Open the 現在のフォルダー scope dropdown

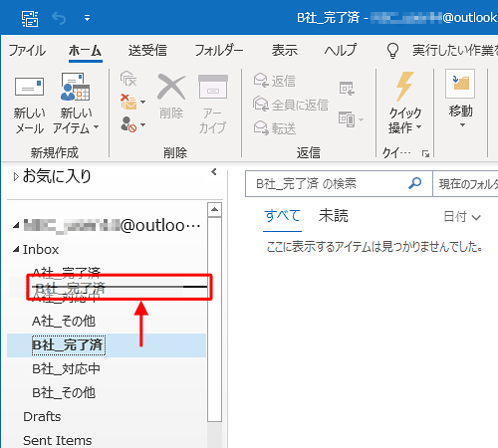465,183
